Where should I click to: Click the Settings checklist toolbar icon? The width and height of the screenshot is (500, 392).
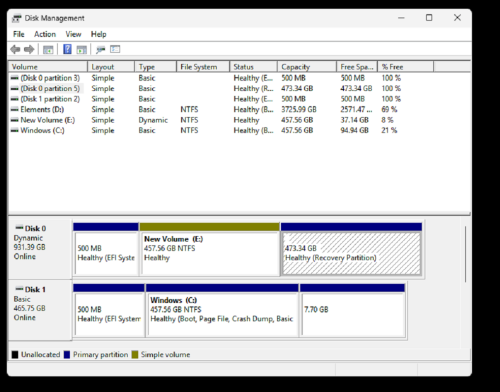click(x=115, y=49)
